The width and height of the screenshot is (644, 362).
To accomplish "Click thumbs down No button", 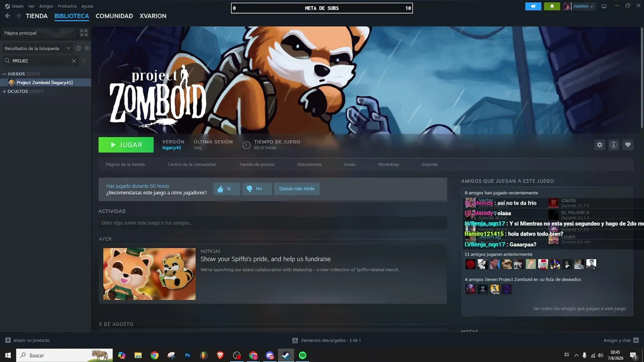I will click(257, 189).
